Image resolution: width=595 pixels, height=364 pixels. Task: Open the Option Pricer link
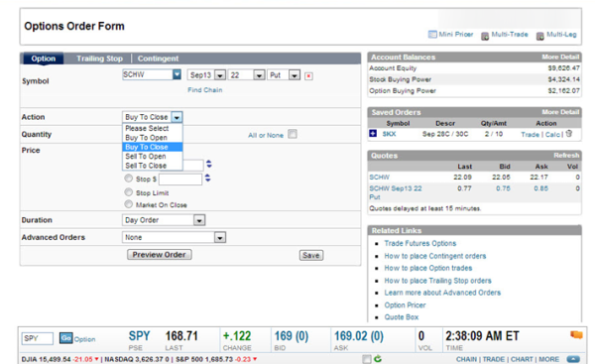click(405, 305)
